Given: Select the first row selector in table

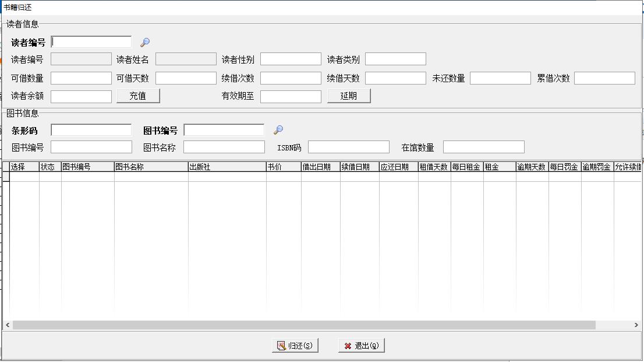Looking at the screenshot, I should [x=6, y=177].
